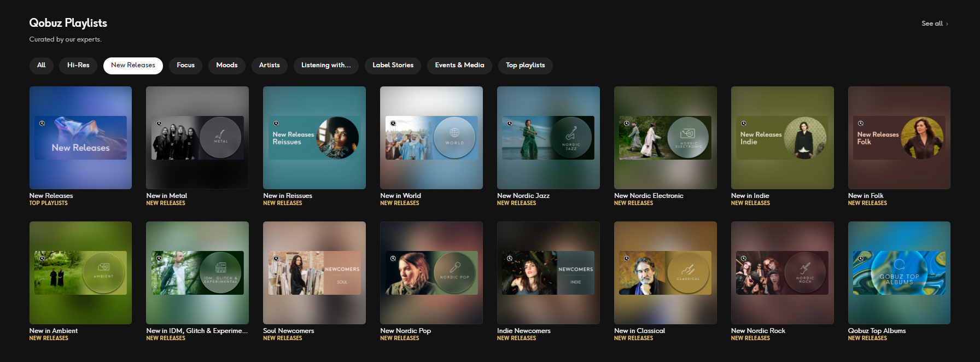Open the New Nordic Rock playlist cover
The height and width of the screenshot is (362, 980).
point(783,273)
